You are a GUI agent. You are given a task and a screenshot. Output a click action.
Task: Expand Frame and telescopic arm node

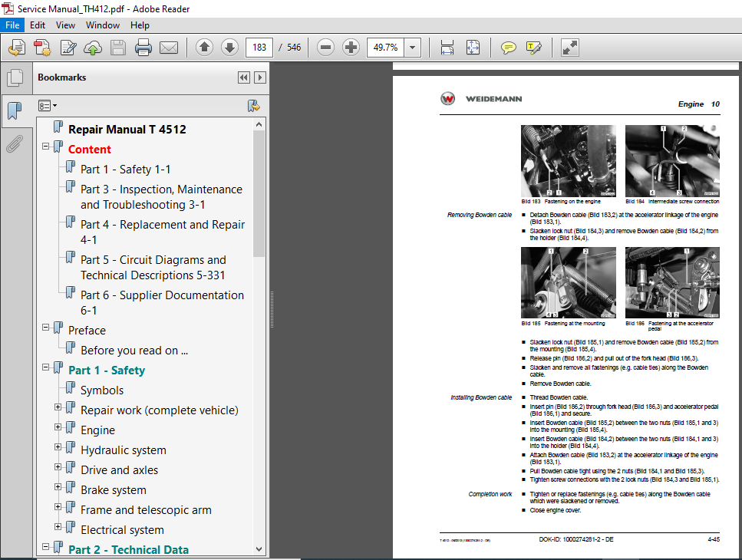pyautogui.click(x=58, y=506)
